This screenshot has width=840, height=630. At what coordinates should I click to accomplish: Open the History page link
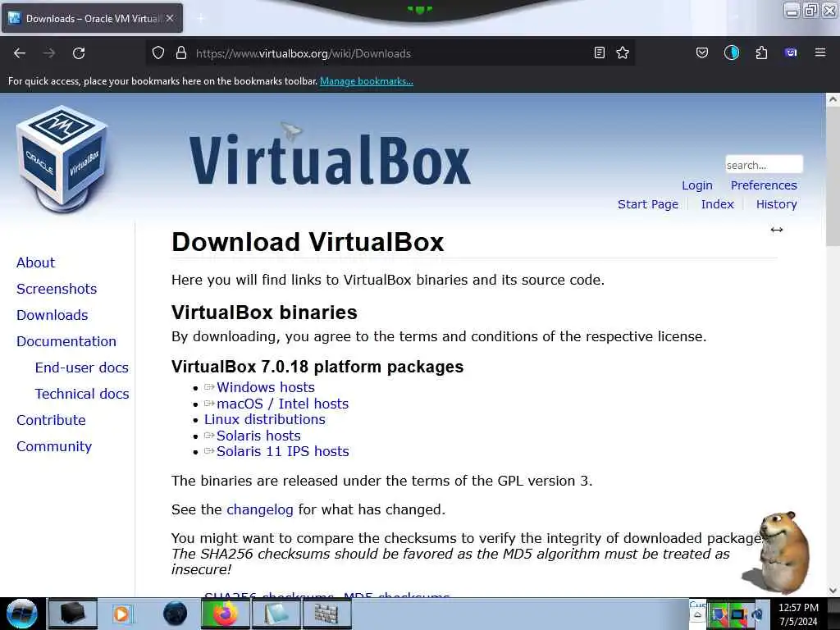tap(776, 204)
